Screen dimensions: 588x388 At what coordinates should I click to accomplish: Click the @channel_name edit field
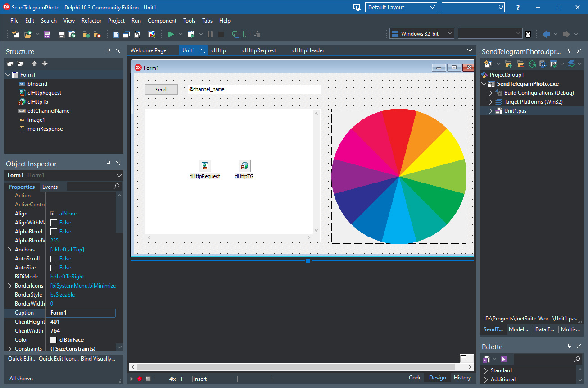[x=254, y=90]
